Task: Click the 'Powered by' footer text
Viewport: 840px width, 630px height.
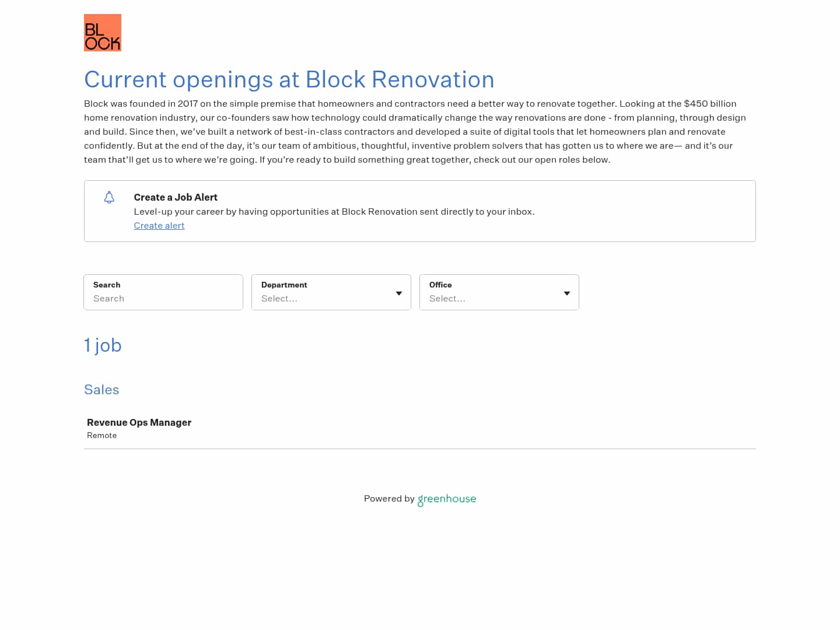Action: [x=389, y=499]
